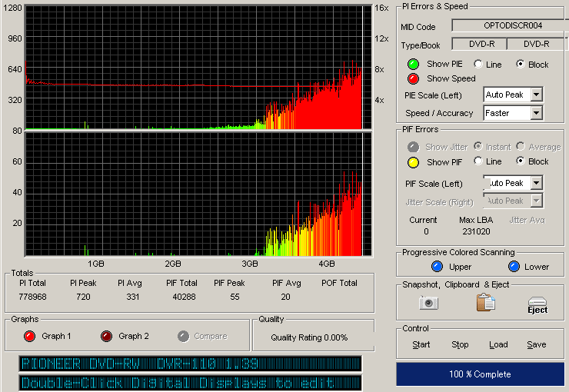Click the PI Peak value 720
This screenshot has height=392, width=569.
click(83, 297)
